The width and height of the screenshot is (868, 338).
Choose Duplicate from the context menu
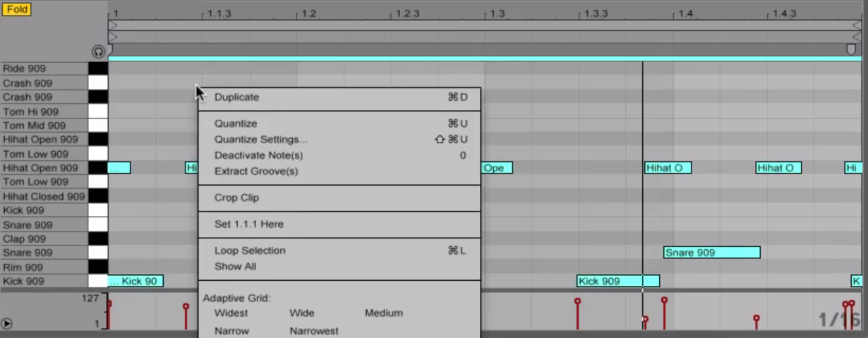[236, 97]
